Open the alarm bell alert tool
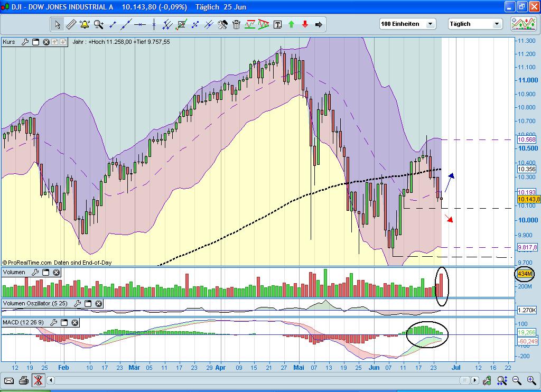This screenshot has width=541, height=392. (x=85, y=24)
